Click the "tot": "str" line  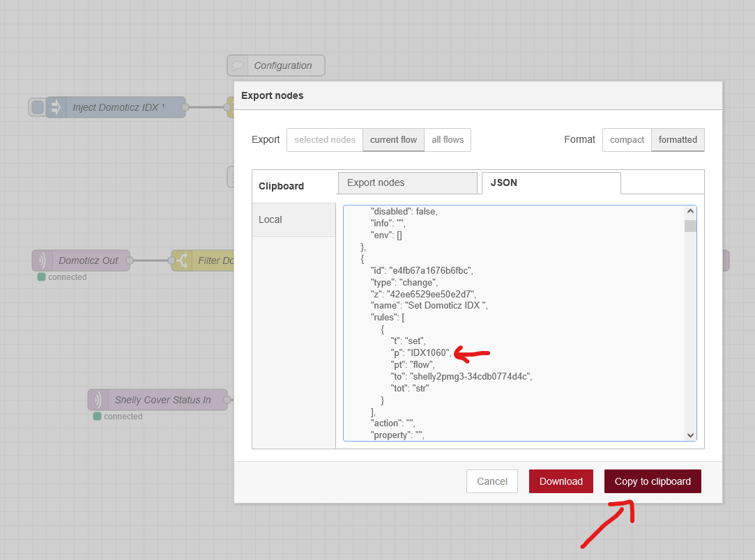[410, 388]
